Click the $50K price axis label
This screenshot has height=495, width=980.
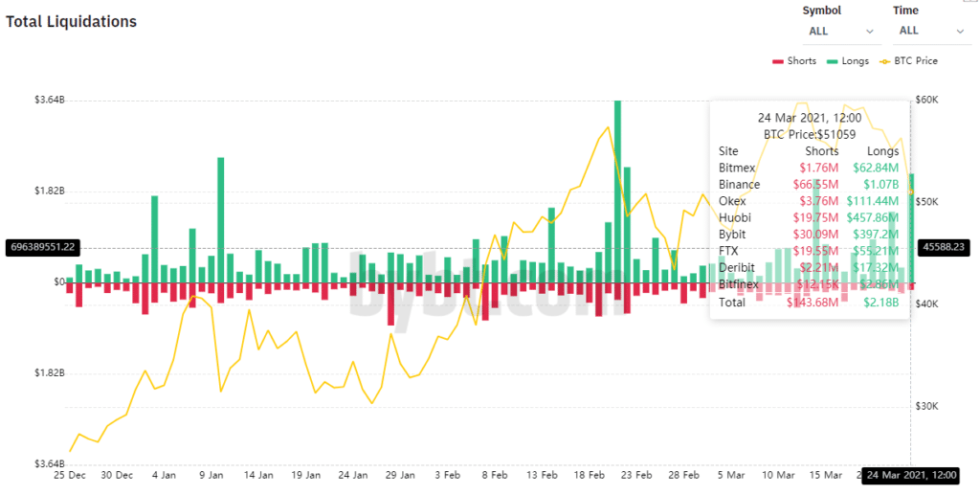926,202
